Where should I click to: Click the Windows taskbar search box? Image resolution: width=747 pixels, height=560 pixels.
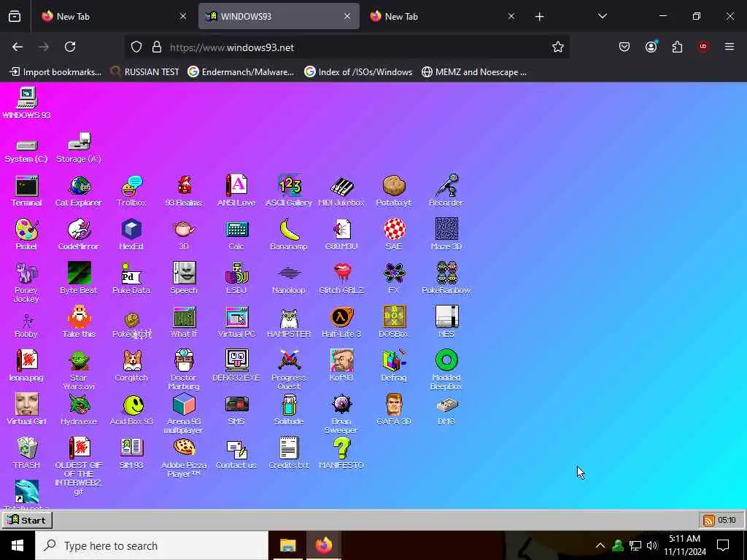coord(152,545)
